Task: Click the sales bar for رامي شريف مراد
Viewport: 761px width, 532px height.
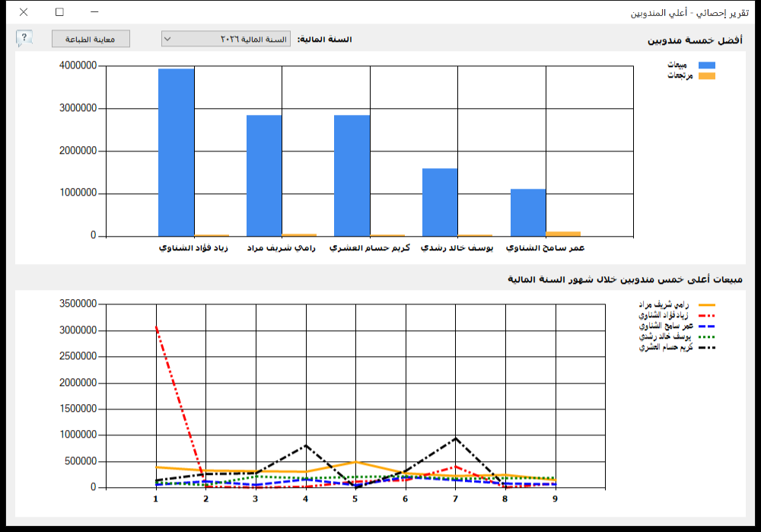Action: (264, 176)
